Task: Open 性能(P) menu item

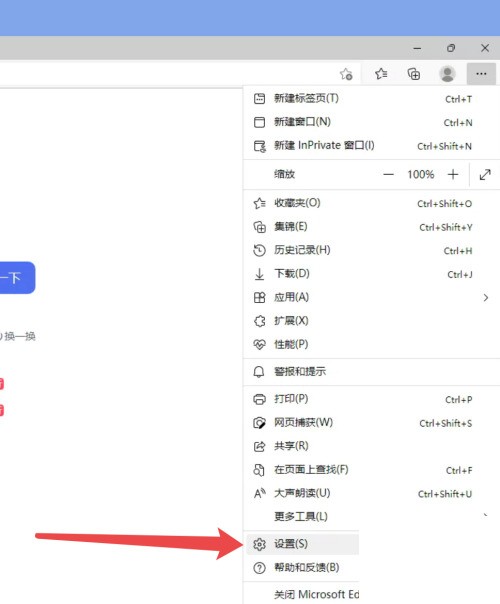Action: 371,344
